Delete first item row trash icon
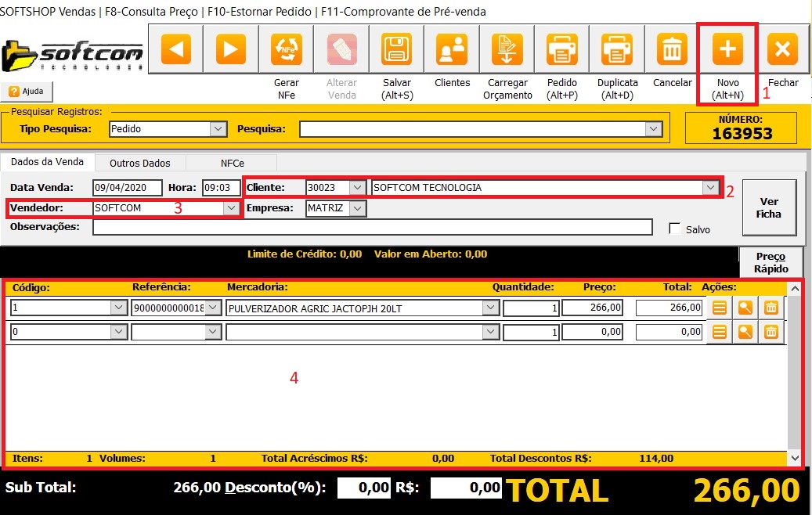Viewport: 812px width, 515px height. 771,308
